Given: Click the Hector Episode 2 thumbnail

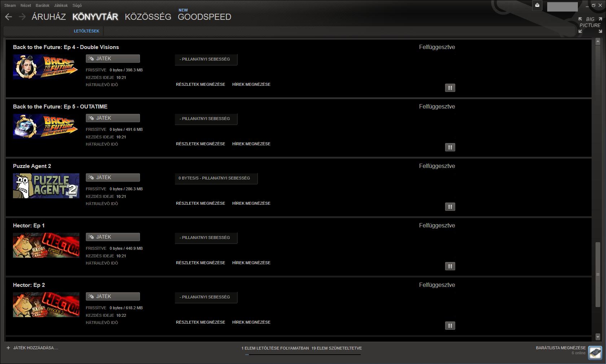Looking at the screenshot, I should [46, 305].
